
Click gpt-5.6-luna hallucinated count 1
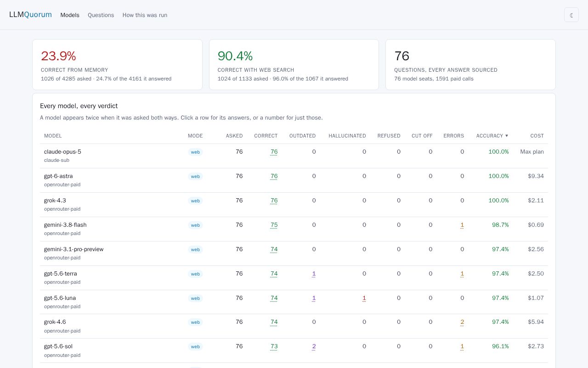point(364,298)
